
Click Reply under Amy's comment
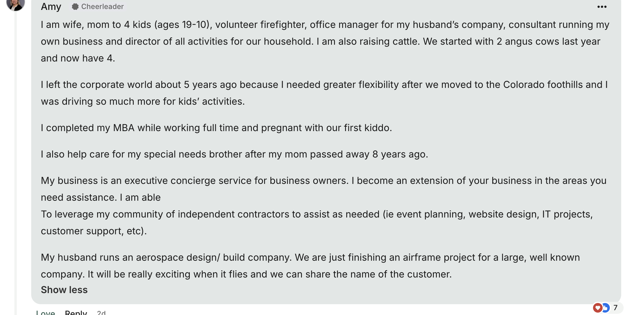coord(76,312)
